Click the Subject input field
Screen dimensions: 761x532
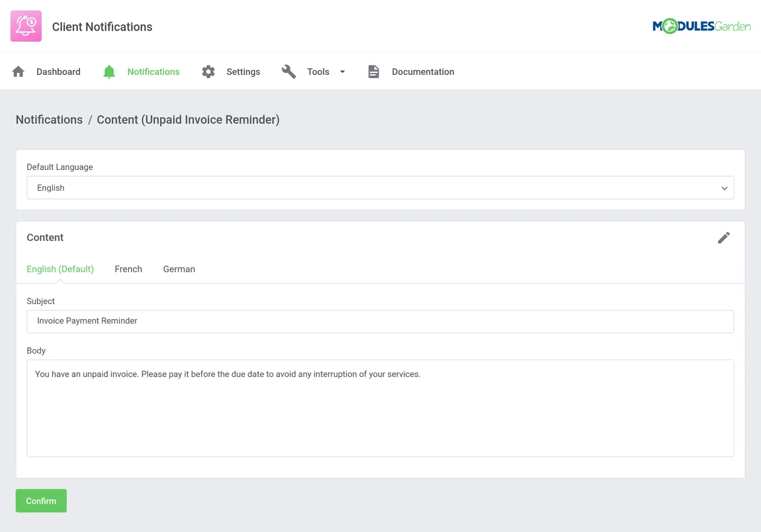tap(380, 321)
